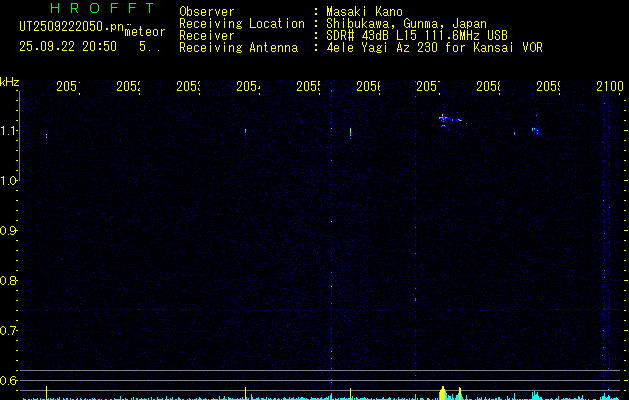Viewport: 629px width, 400px height.
Task: Select antenna text 4ele Yagi Az 230 for Kansai VOR
Action: coord(434,48)
